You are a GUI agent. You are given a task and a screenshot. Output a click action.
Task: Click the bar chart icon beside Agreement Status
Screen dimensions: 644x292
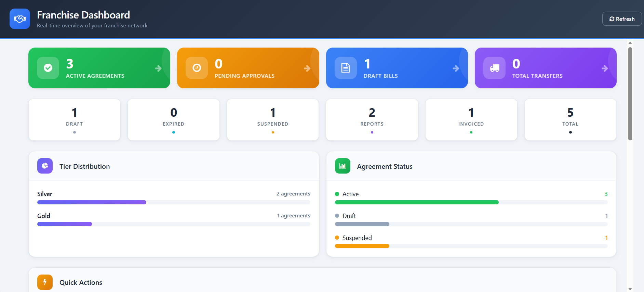343,166
